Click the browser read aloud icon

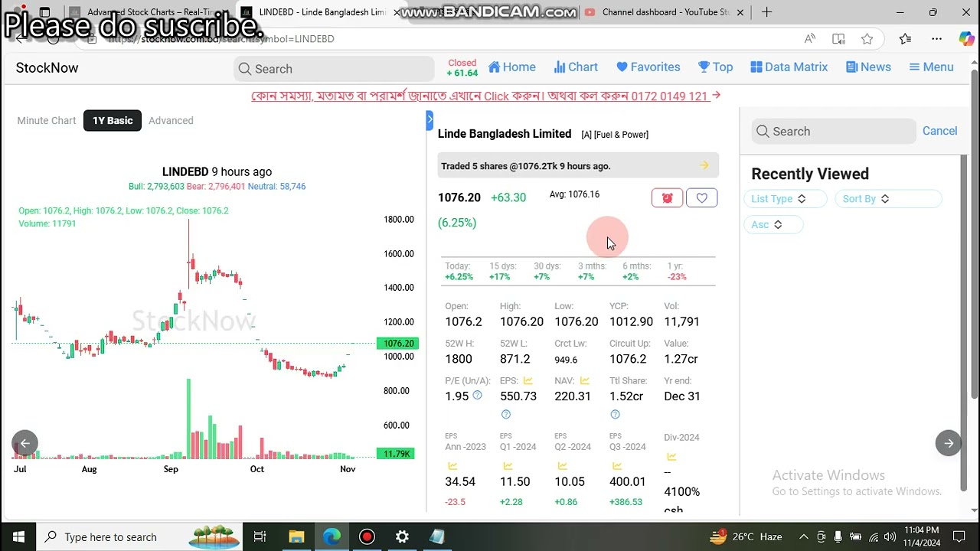click(x=810, y=39)
